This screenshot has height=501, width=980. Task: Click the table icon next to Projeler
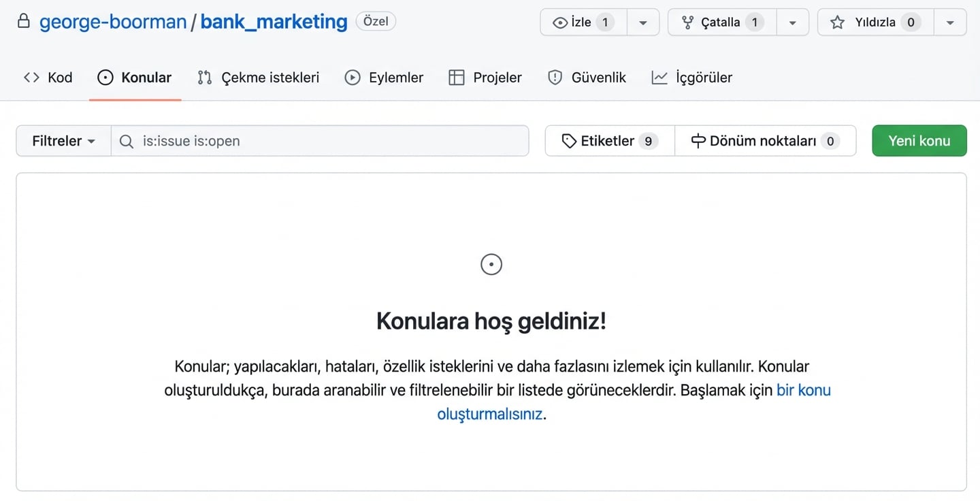pos(455,78)
